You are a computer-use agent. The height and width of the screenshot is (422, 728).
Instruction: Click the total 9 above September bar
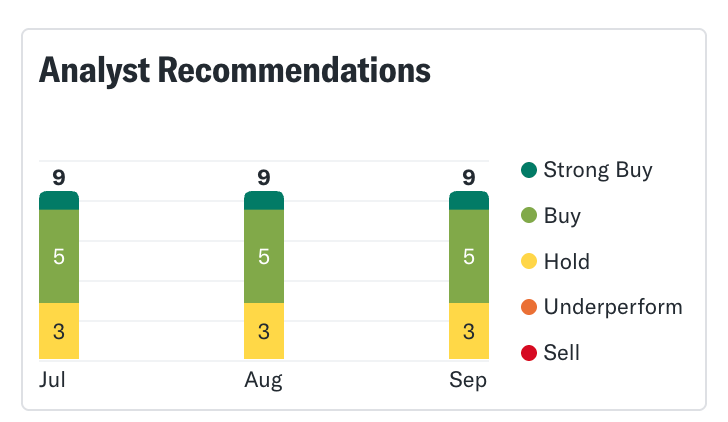click(469, 178)
